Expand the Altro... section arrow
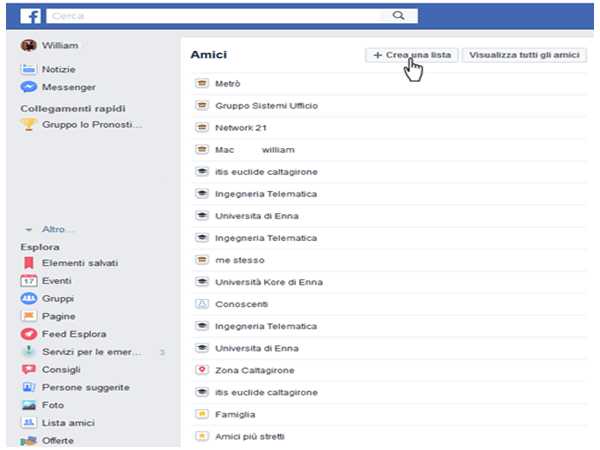This screenshot has height=450, width=600. pyautogui.click(x=29, y=230)
